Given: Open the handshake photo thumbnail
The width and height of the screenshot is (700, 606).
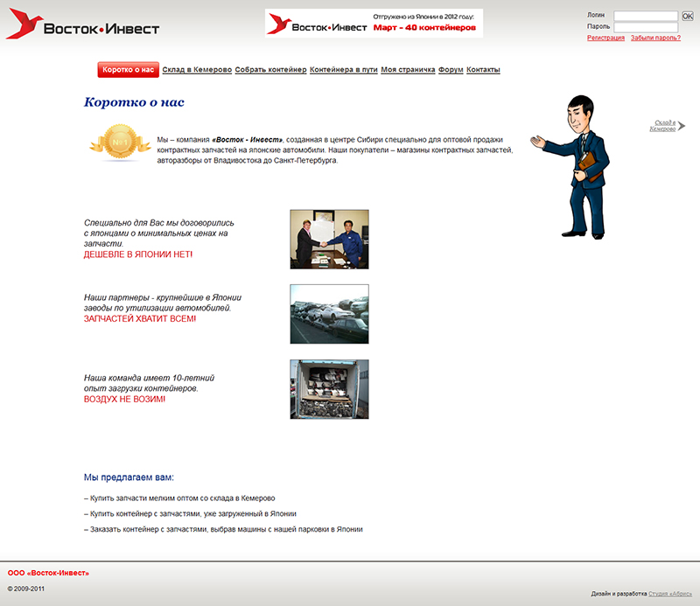Looking at the screenshot, I should point(330,240).
